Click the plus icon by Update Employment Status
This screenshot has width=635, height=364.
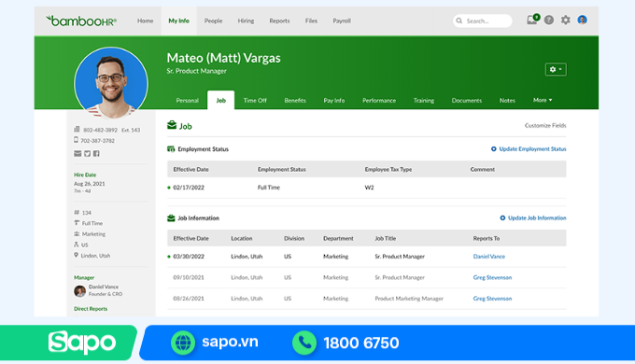click(x=494, y=149)
